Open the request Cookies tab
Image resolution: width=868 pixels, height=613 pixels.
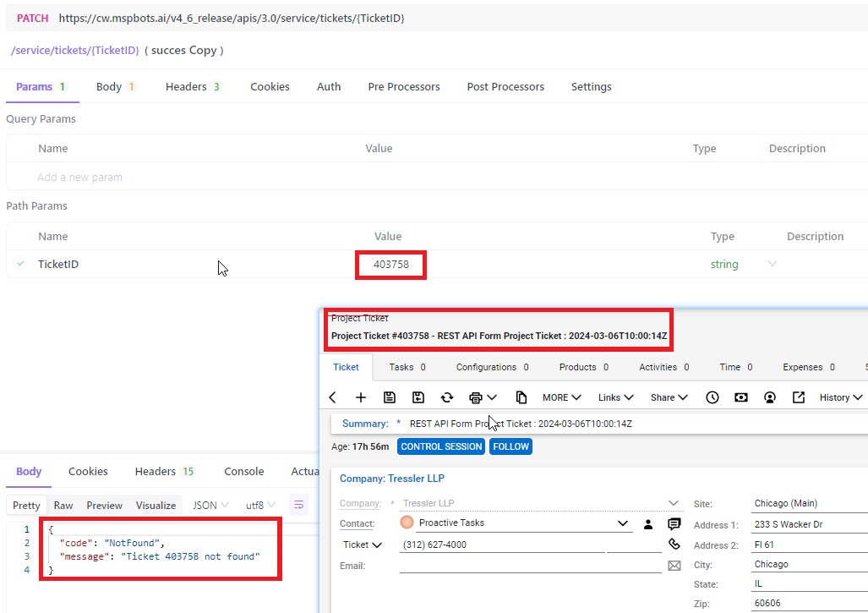tap(270, 86)
